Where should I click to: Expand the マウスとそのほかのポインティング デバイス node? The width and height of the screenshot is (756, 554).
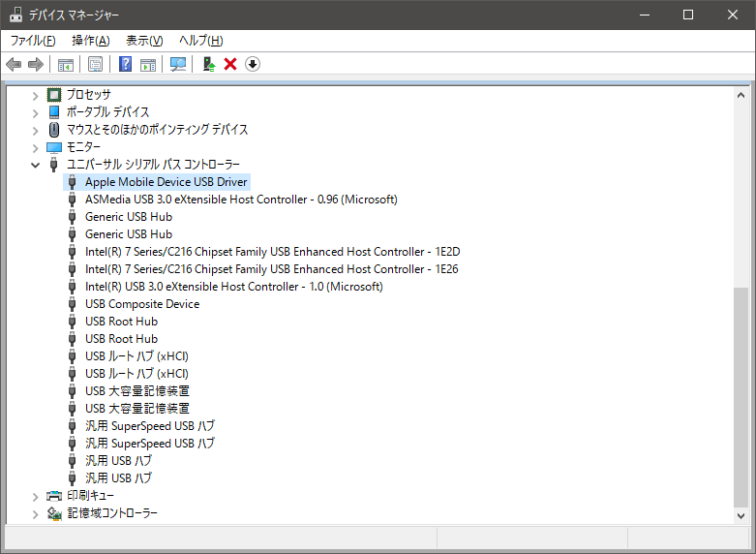pos(35,131)
